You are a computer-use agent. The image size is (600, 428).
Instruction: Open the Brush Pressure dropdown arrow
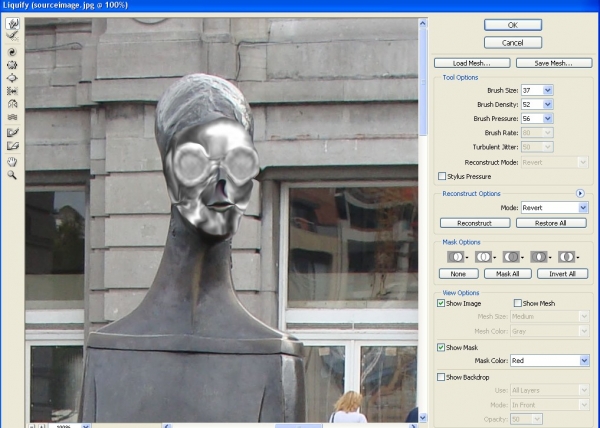[548, 119]
